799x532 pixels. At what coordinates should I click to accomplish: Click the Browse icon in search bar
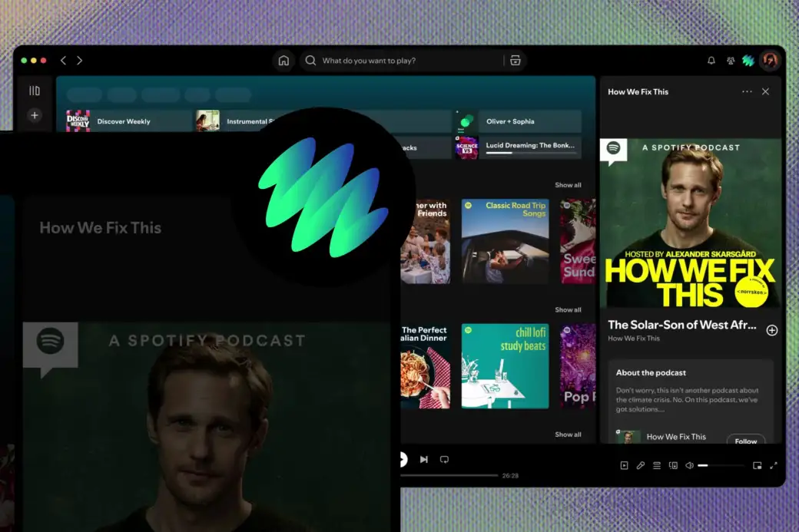point(516,61)
